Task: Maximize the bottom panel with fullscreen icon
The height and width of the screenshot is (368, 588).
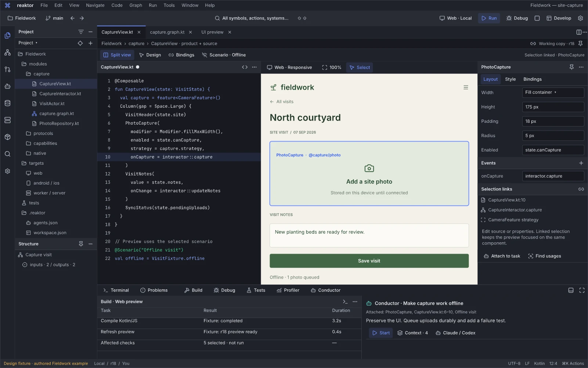Action: pyautogui.click(x=582, y=290)
